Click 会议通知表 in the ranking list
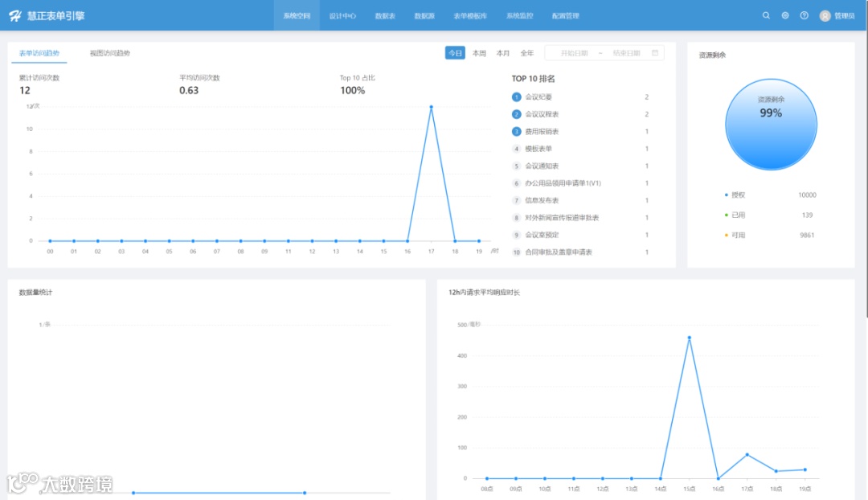 pos(542,166)
